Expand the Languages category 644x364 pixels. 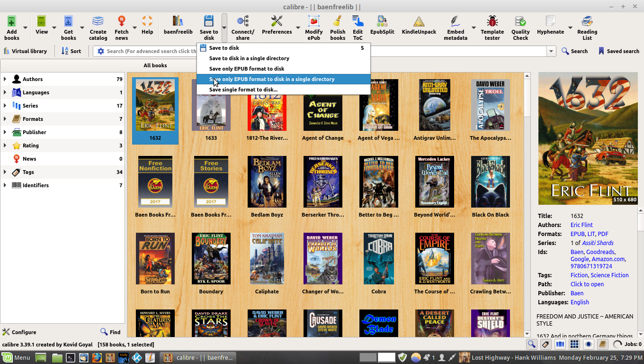5,92
